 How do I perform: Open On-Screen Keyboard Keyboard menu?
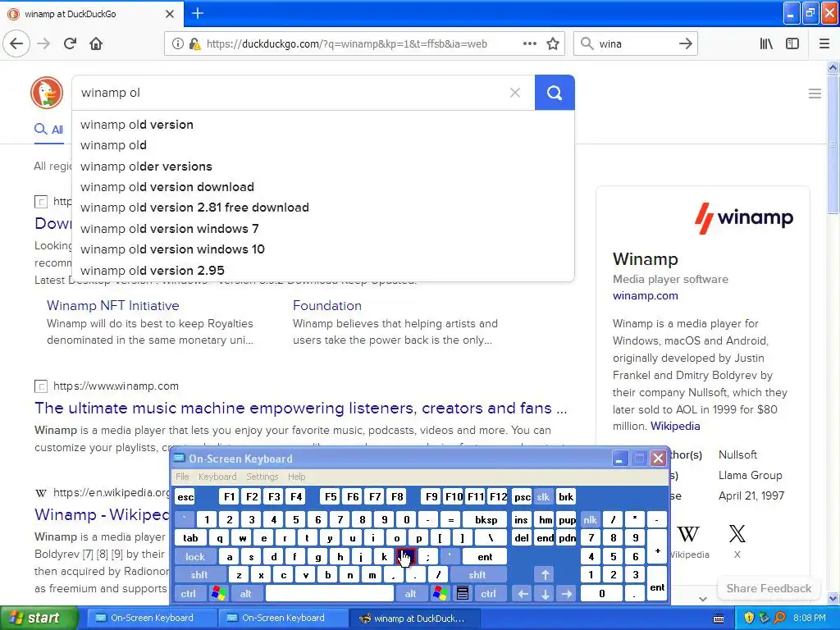click(217, 477)
